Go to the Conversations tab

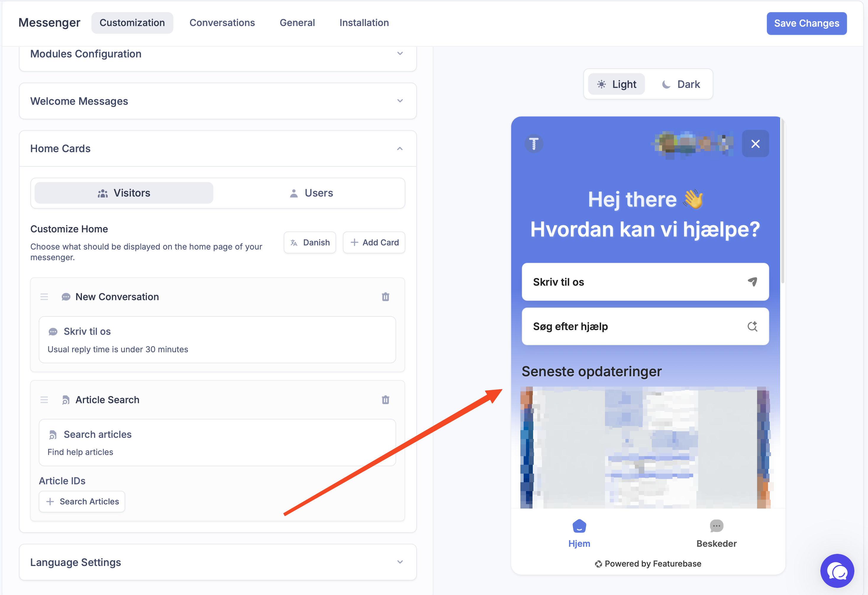click(222, 23)
